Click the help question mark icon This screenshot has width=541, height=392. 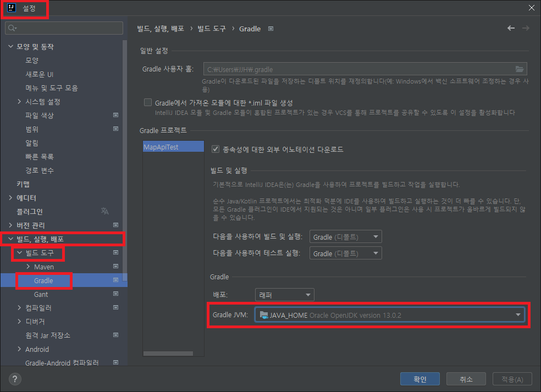[15, 379]
